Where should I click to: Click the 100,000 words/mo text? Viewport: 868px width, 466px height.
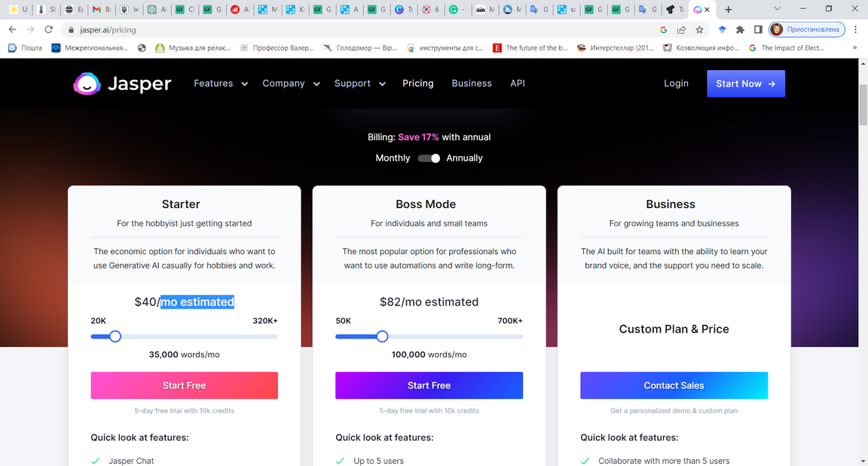click(429, 354)
